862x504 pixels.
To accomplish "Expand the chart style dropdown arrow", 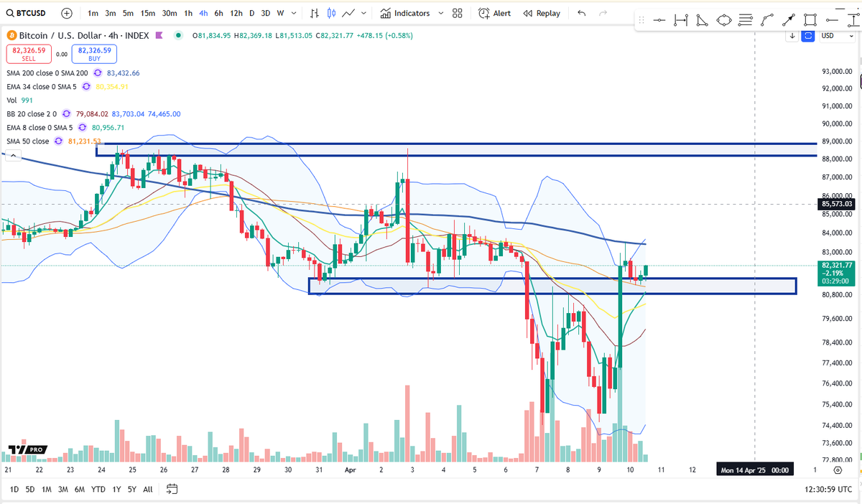I will coord(364,13).
